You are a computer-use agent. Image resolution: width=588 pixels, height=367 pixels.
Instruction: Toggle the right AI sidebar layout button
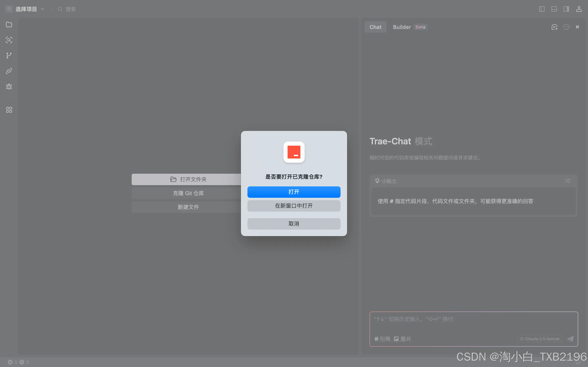pyautogui.click(x=566, y=9)
